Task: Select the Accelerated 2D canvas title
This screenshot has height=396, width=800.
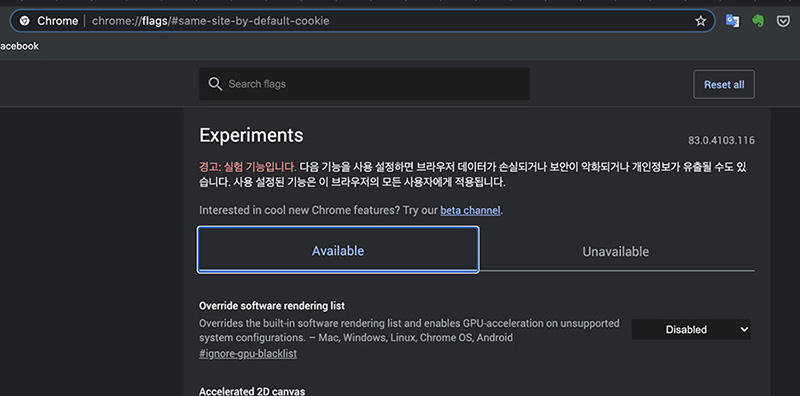Action: click(252, 391)
